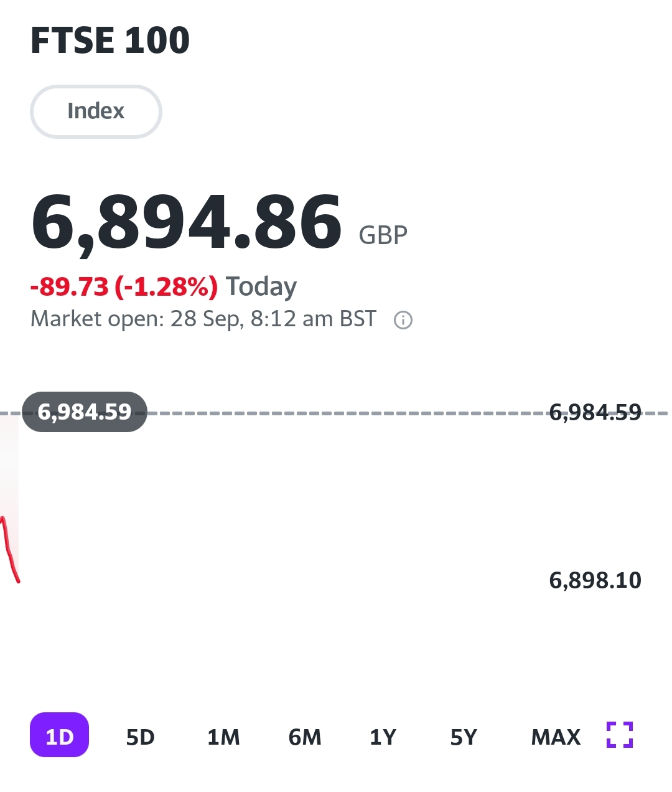The image size is (672, 792).
Task: Select the 1D time range
Action: (60, 735)
